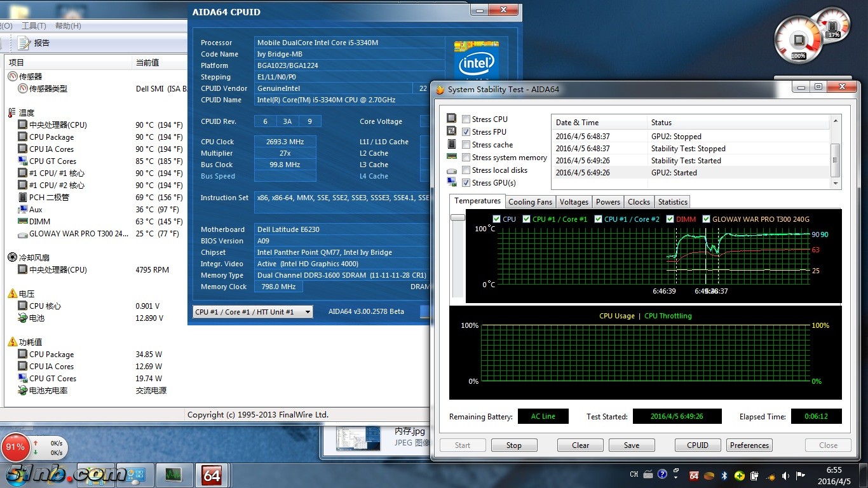
Task: Click the CPUID button in Stability Test
Action: pos(698,445)
